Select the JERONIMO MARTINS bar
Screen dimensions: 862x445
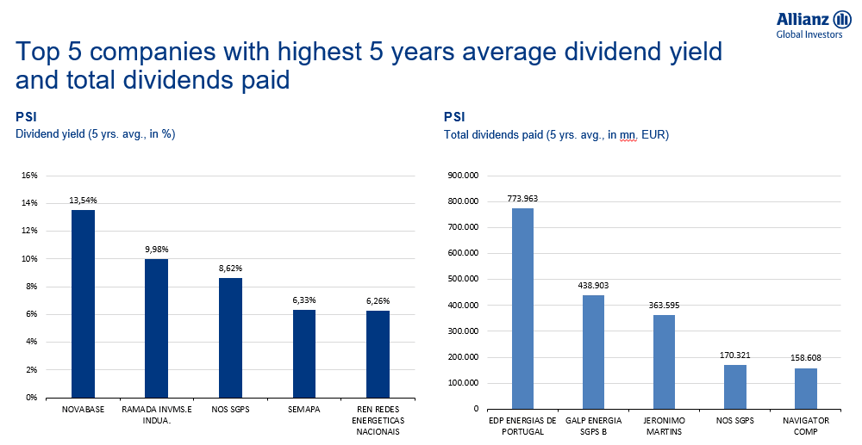(665, 361)
